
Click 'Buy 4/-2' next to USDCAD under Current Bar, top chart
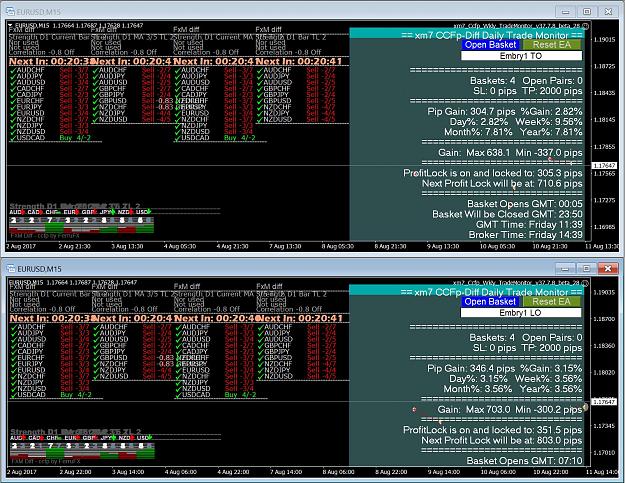[x=75, y=138]
